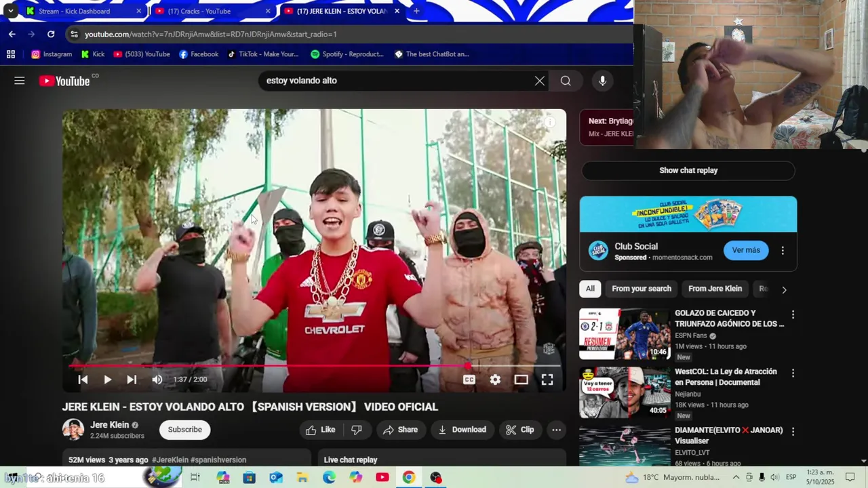The height and width of the screenshot is (488, 868).
Task: Clear the search query with the X
Action: (539, 81)
